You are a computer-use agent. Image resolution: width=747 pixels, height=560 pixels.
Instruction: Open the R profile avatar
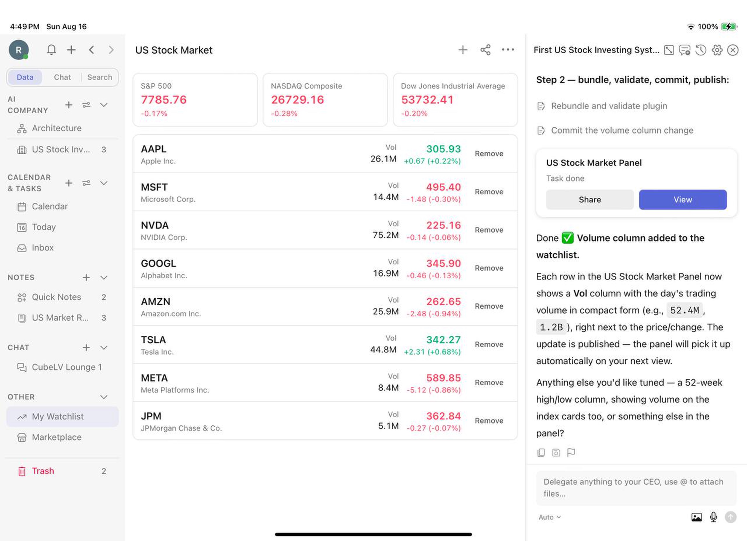point(19,50)
